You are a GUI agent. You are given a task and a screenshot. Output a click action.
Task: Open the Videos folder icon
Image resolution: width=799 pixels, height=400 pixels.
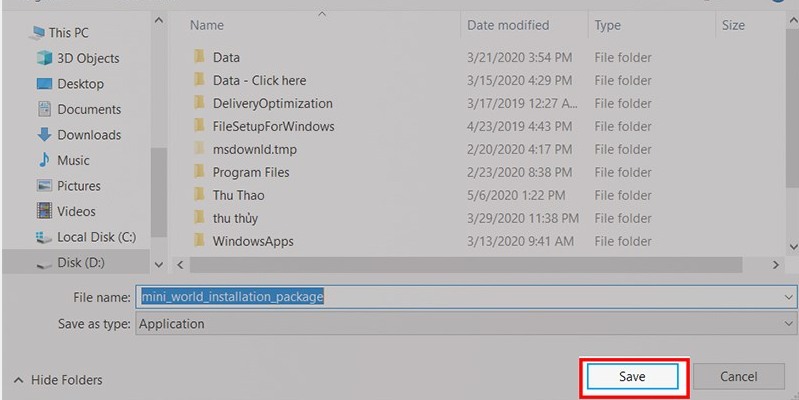tap(45, 211)
